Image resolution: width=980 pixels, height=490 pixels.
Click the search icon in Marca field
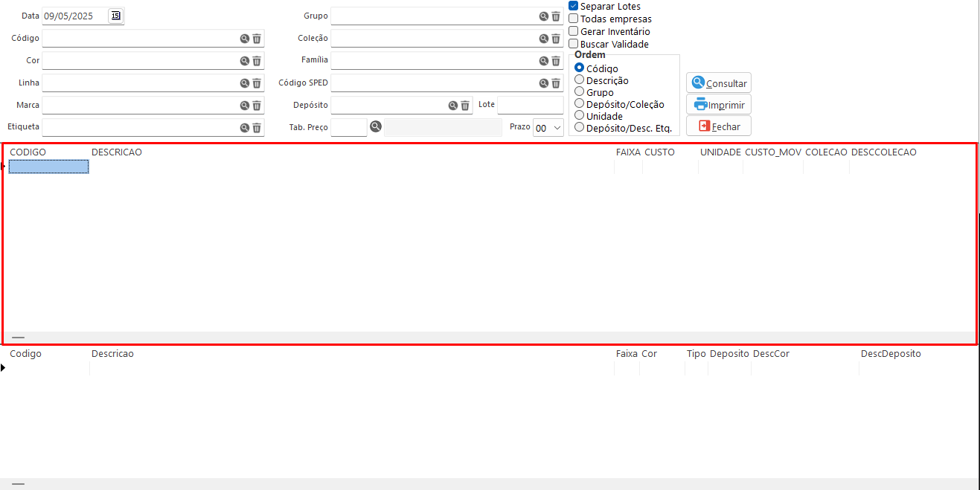click(x=244, y=106)
